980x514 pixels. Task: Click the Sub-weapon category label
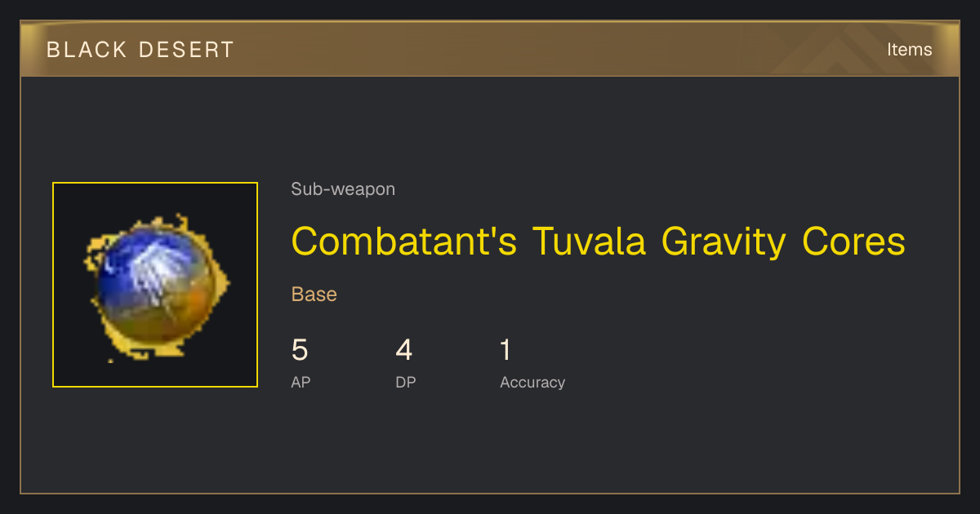click(x=343, y=189)
